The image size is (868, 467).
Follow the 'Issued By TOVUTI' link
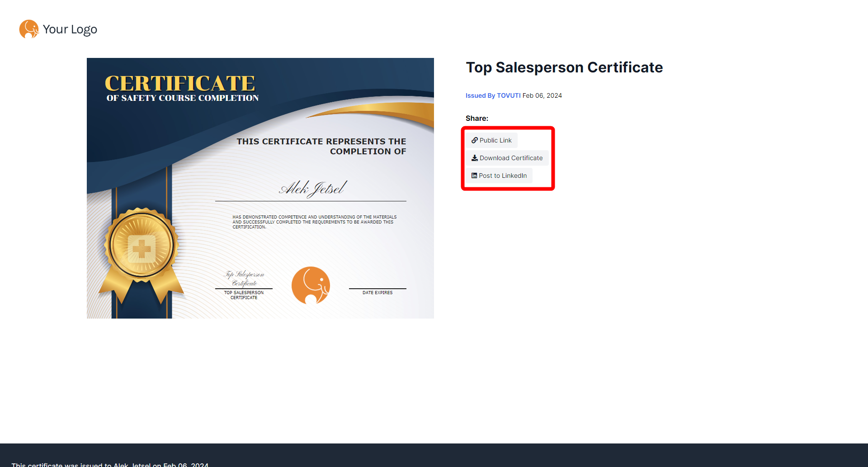493,95
